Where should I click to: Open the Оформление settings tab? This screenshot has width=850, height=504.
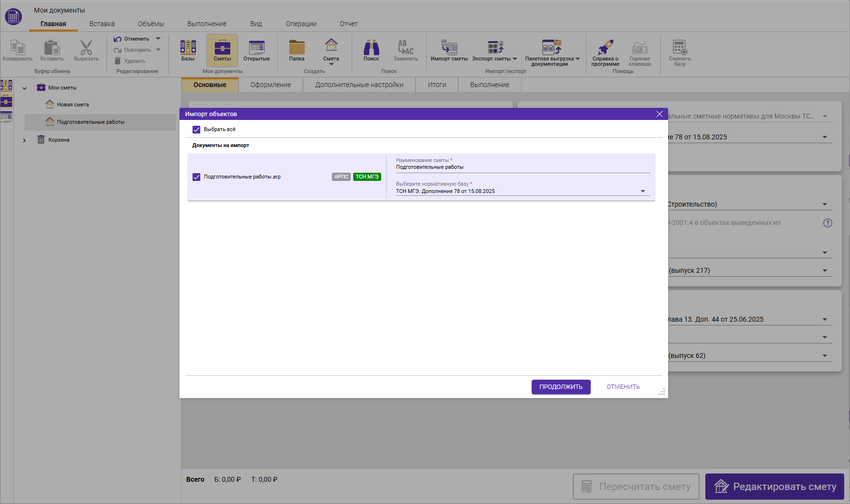pos(270,85)
